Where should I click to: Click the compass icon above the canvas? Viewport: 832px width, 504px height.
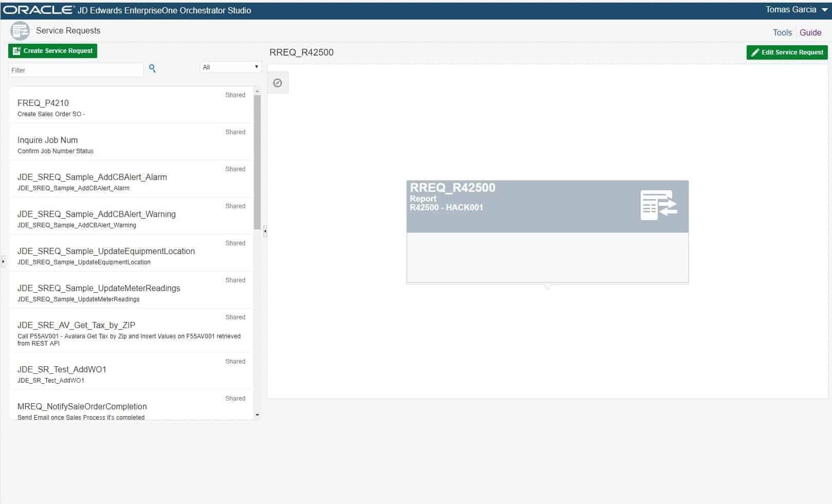coord(278,83)
